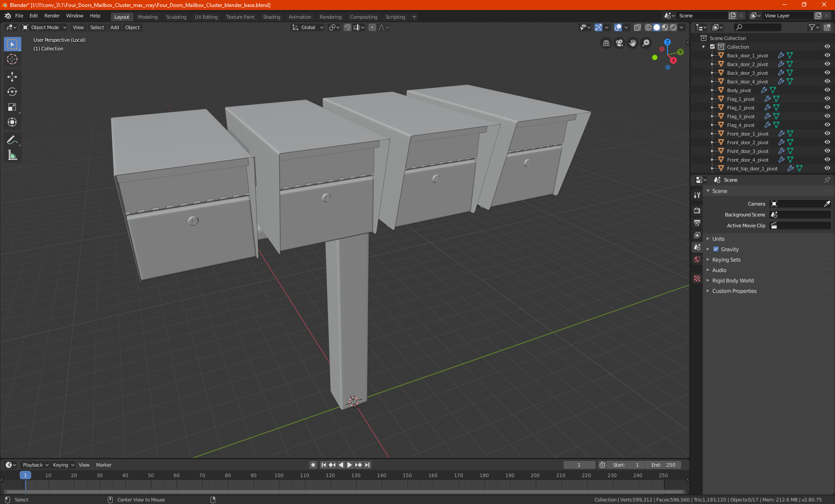Hide Body_pivot using its eye icon
The height and width of the screenshot is (504, 835).
coord(827,90)
